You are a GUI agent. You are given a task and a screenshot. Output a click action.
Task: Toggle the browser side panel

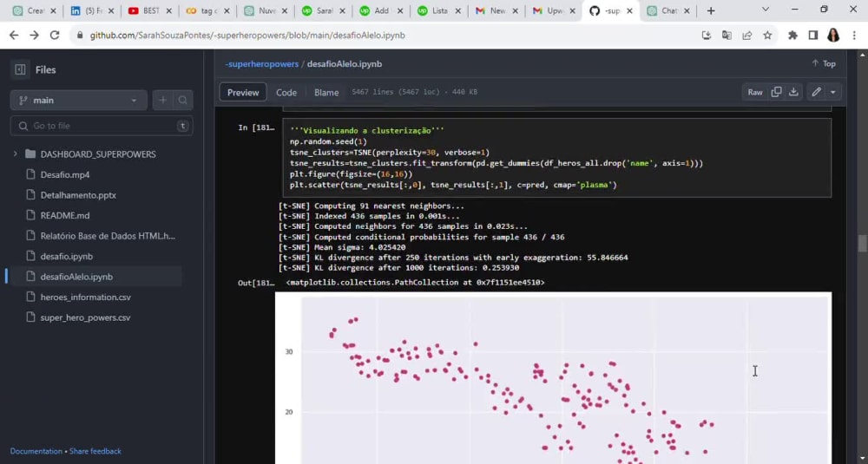[x=812, y=36]
